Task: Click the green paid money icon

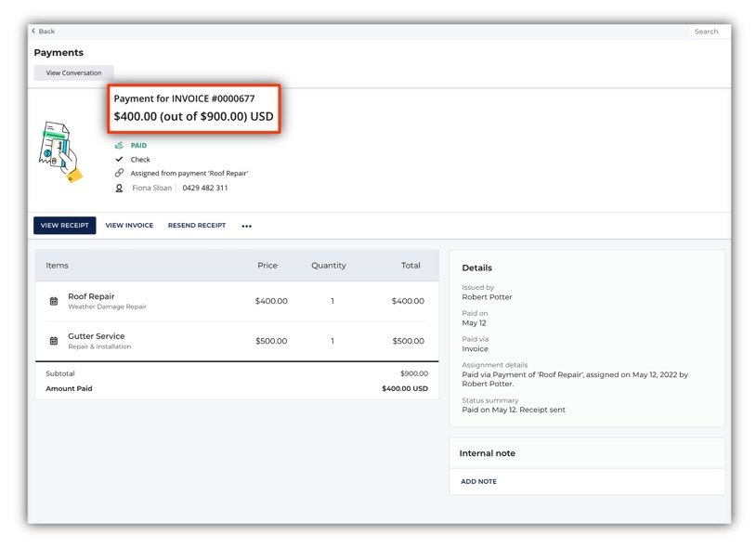Action: coord(119,145)
